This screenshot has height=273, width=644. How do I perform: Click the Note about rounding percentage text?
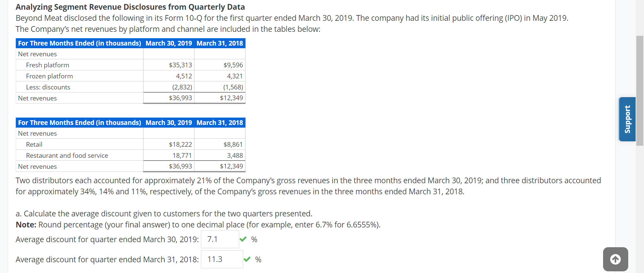pyautogui.click(x=198, y=224)
